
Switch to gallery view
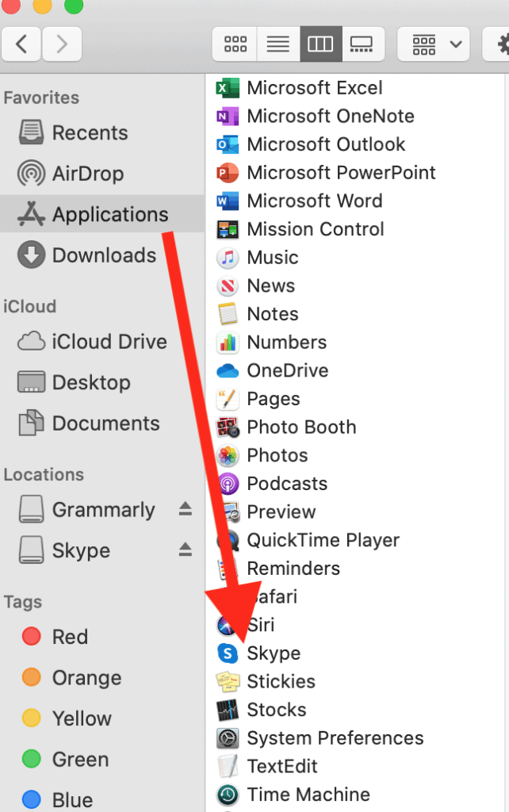(362, 44)
